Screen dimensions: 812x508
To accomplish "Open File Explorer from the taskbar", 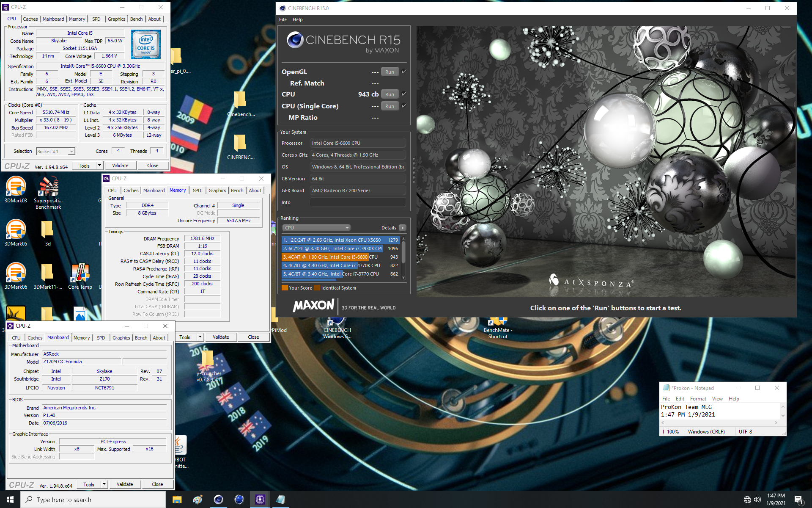I will coord(177,500).
